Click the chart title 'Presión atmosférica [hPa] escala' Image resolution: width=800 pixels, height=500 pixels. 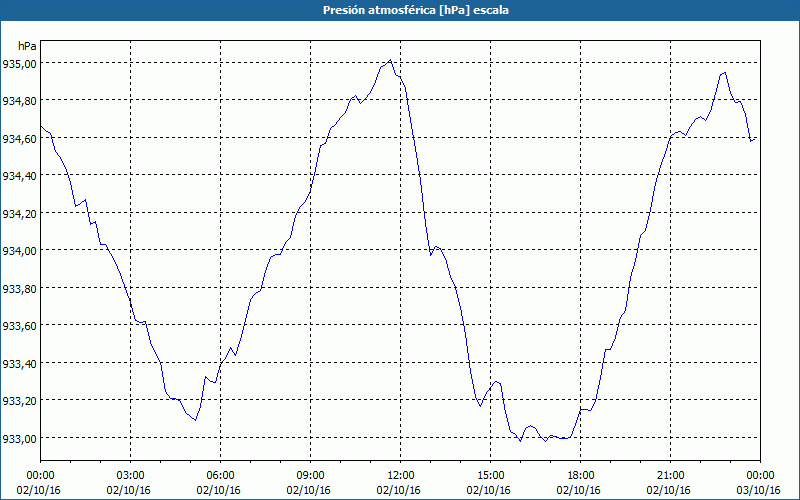click(416, 10)
